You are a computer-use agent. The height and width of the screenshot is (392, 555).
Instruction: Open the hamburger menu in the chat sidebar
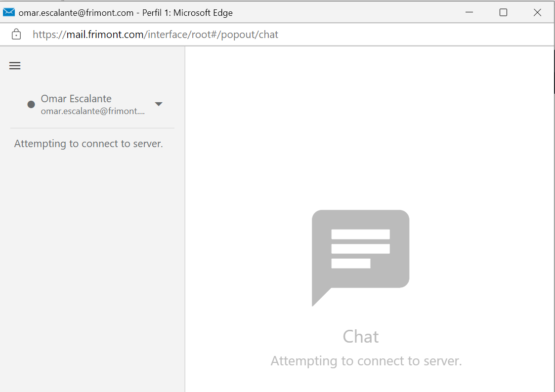coord(15,66)
